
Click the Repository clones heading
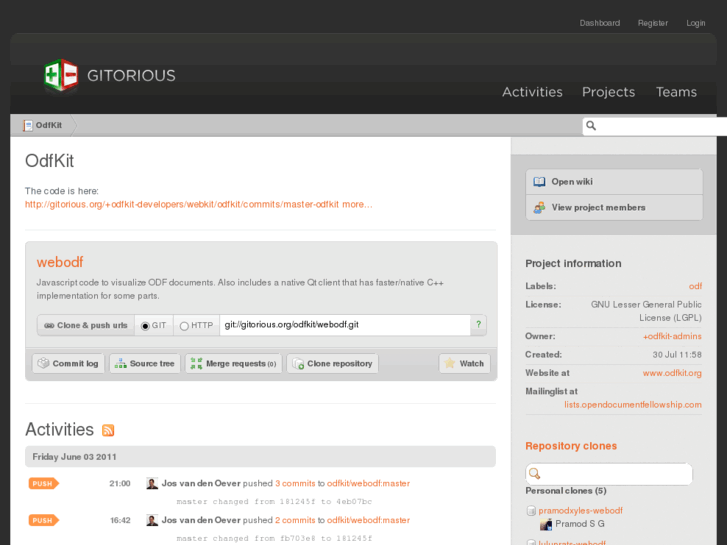[571, 446]
